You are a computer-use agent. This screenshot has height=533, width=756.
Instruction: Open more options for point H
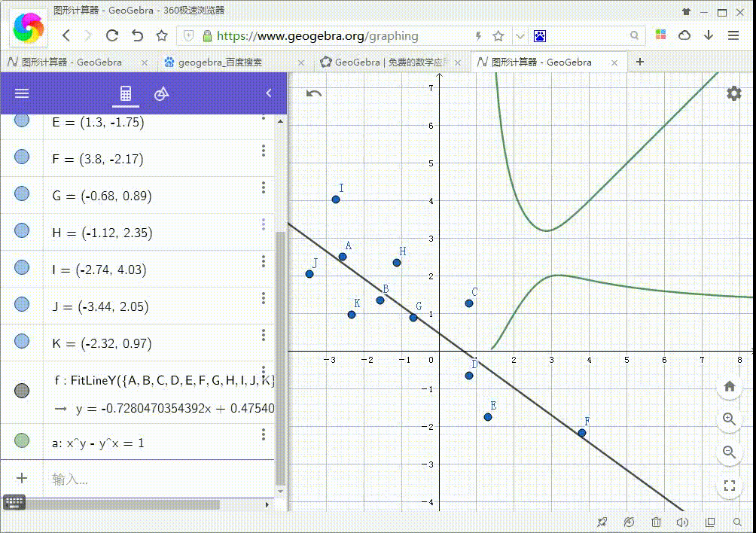pyautogui.click(x=264, y=224)
